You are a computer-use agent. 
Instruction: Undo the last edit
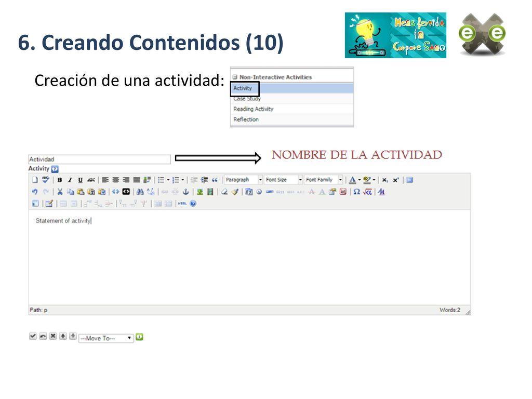click(x=35, y=192)
